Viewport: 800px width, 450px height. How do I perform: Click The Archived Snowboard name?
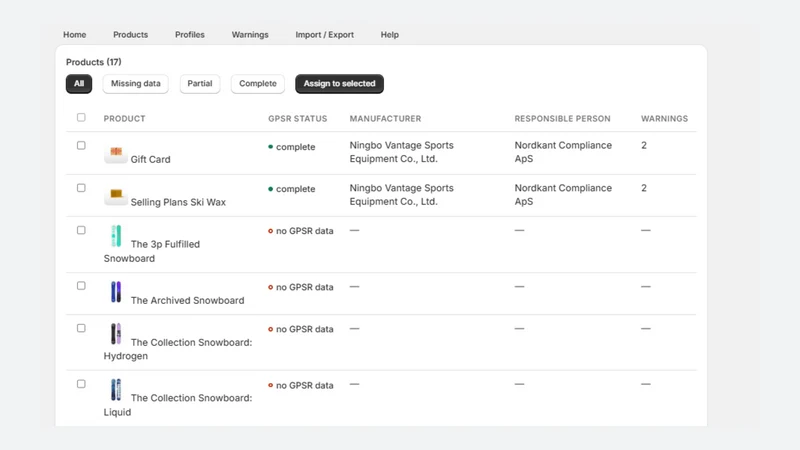tap(187, 301)
